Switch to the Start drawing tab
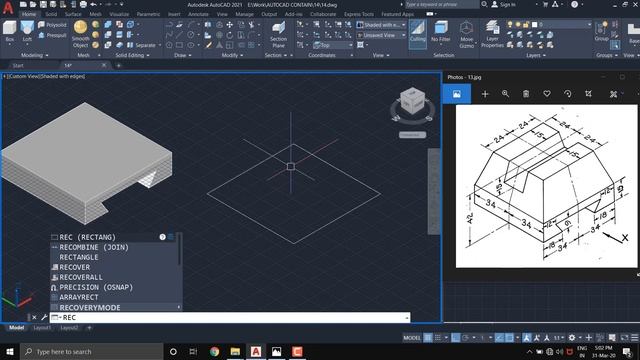The image size is (640, 360). coord(18,65)
